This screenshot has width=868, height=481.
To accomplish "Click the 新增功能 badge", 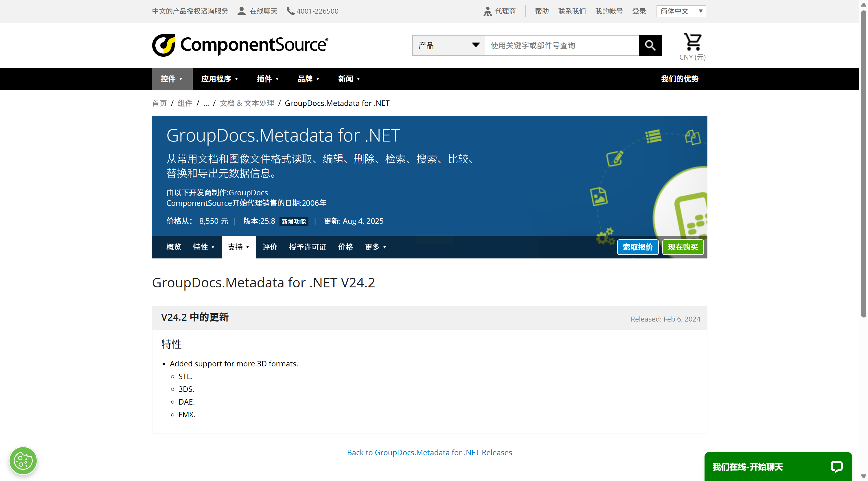I will (294, 221).
